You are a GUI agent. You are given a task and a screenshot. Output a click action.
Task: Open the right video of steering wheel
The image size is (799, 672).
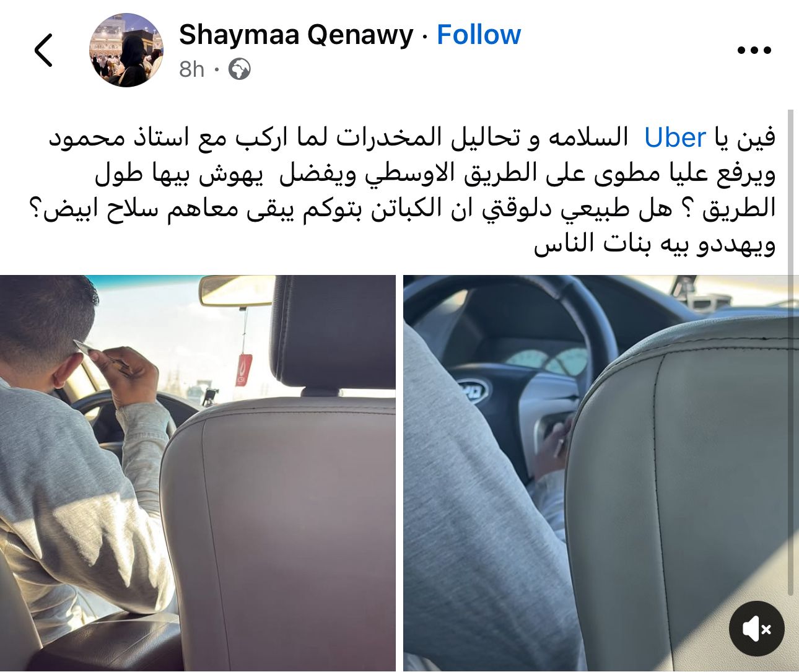pos(598,473)
